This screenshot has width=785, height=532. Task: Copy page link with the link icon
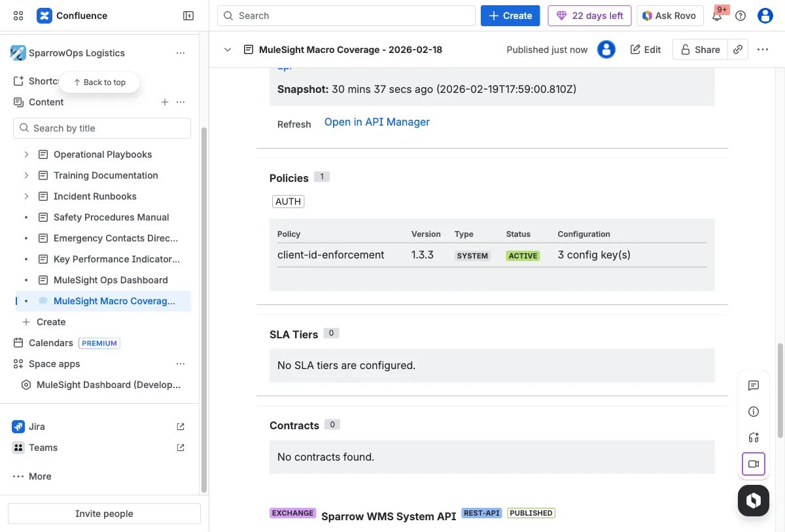(x=738, y=50)
